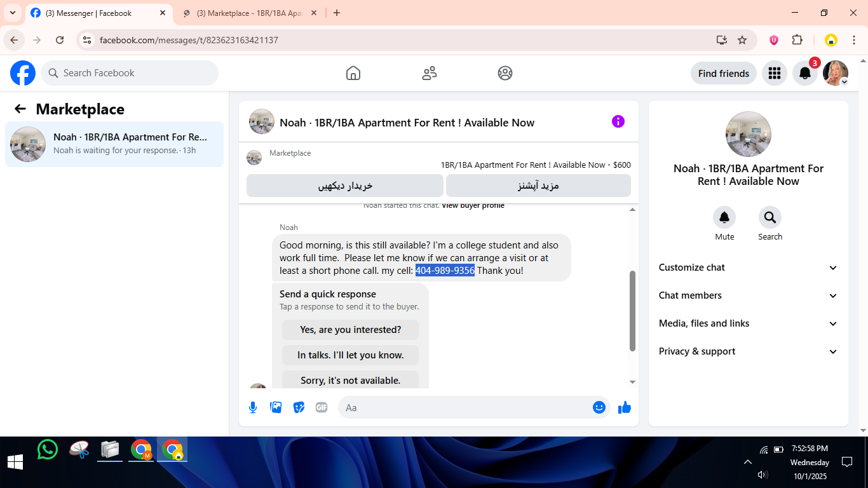This screenshot has width=868, height=488.
Task: Open the listing thumbnail in right panel
Action: [749, 134]
